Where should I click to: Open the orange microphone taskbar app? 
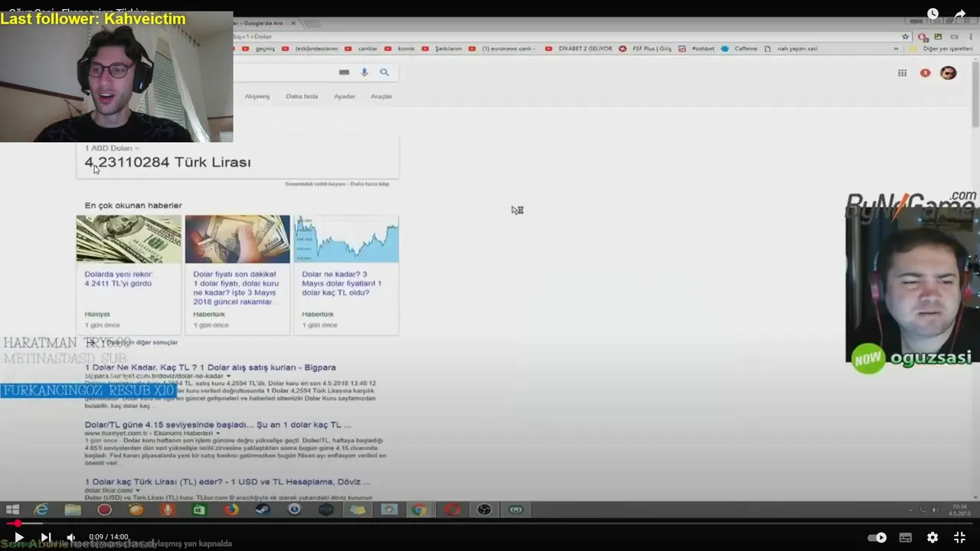coord(168,510)
